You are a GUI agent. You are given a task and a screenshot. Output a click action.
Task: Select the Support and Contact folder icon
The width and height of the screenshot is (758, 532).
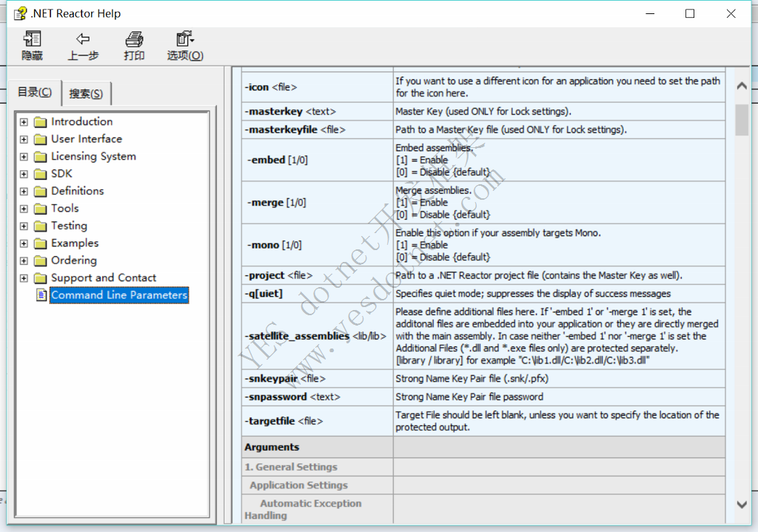tap(41, 279)
